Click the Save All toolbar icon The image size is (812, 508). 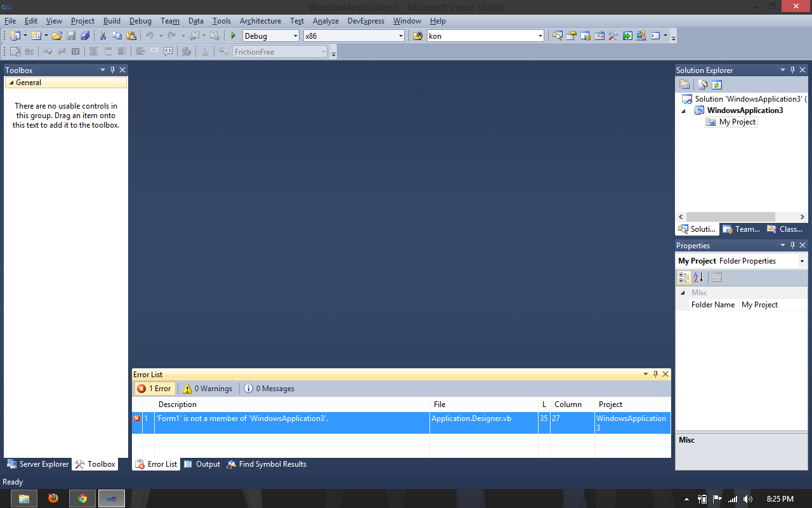pos(85,36)
